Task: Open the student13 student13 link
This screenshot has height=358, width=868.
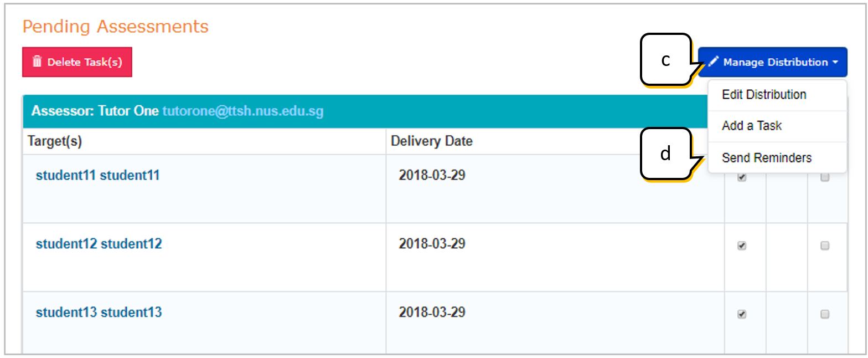Action: (99, 313)
